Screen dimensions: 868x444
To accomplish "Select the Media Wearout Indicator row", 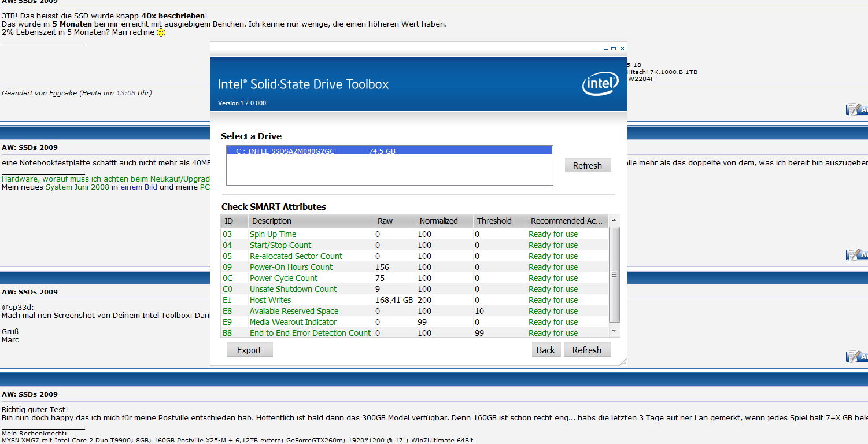I will coord(415,322).
